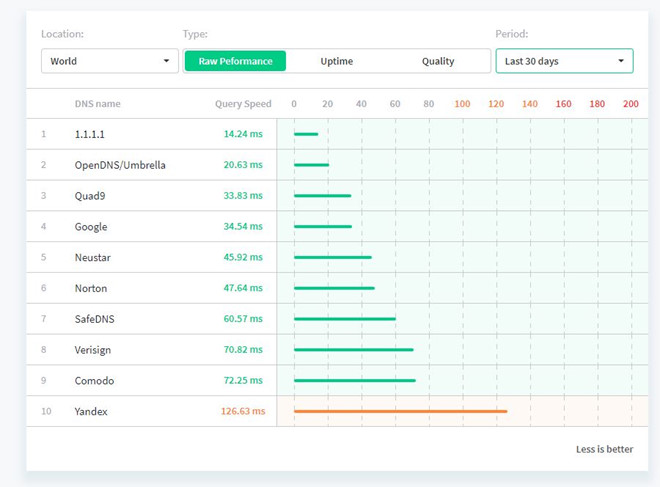Viewport: 660px width, 487px height.
Task: Click the DNS name column header
Action: point(97,104)
